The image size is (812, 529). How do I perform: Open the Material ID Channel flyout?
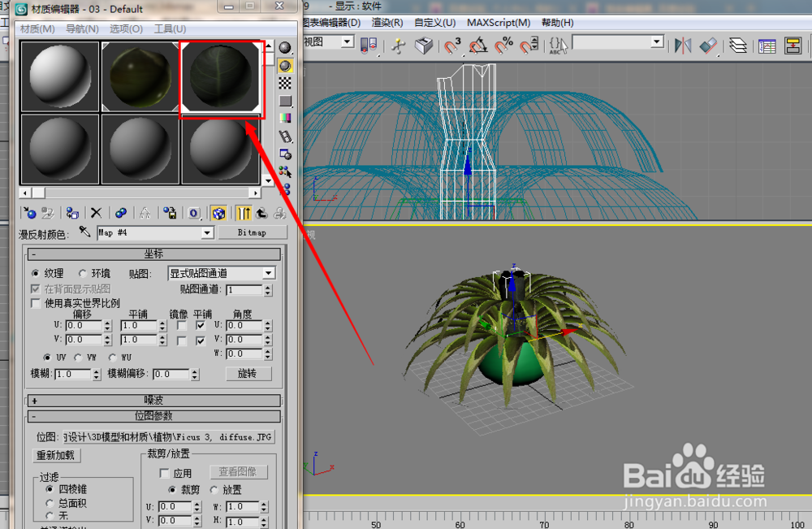[194, 213]
